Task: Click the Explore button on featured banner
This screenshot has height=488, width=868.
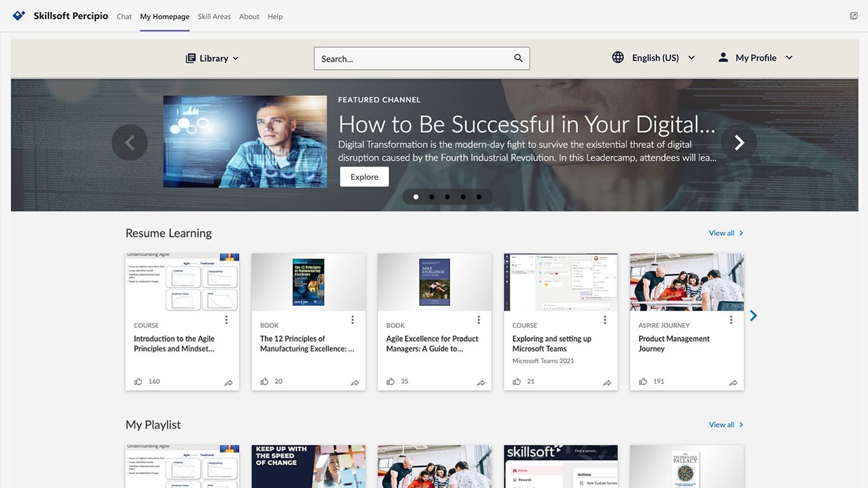Action: pyautogui.click(x=364, y=177)
